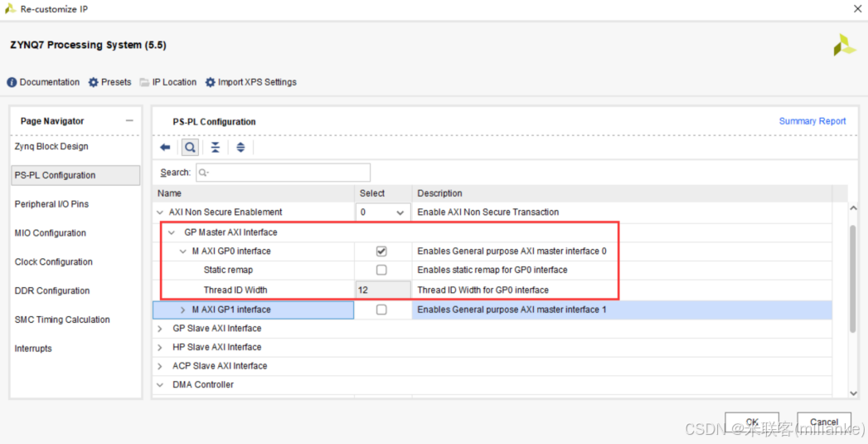Click the Name column header

[x=253, y=193]
